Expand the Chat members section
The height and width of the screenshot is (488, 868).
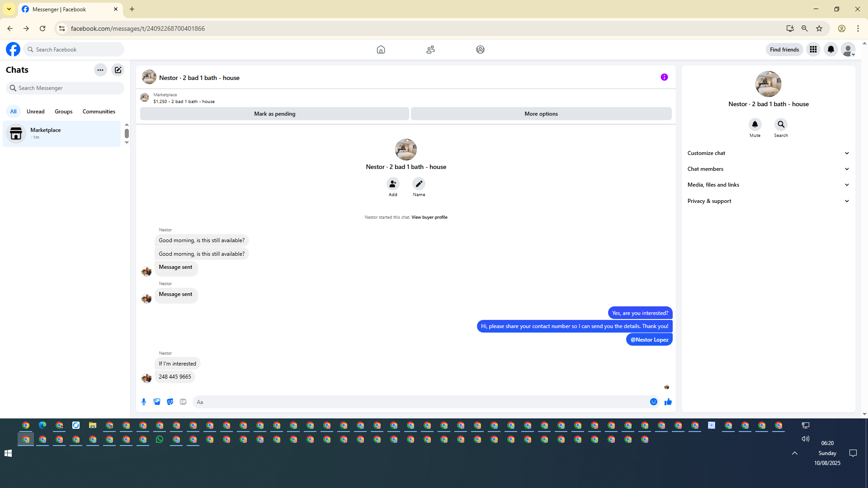pos(768,169)
